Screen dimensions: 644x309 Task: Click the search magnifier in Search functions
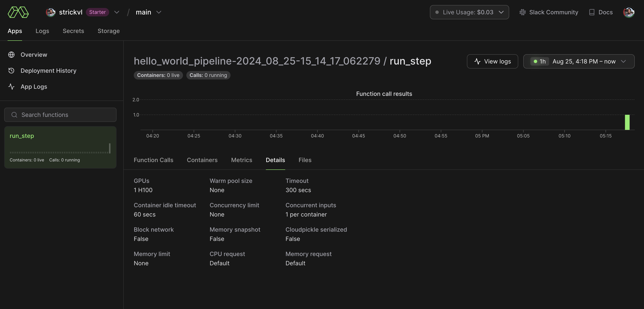(x=14, y=115)
